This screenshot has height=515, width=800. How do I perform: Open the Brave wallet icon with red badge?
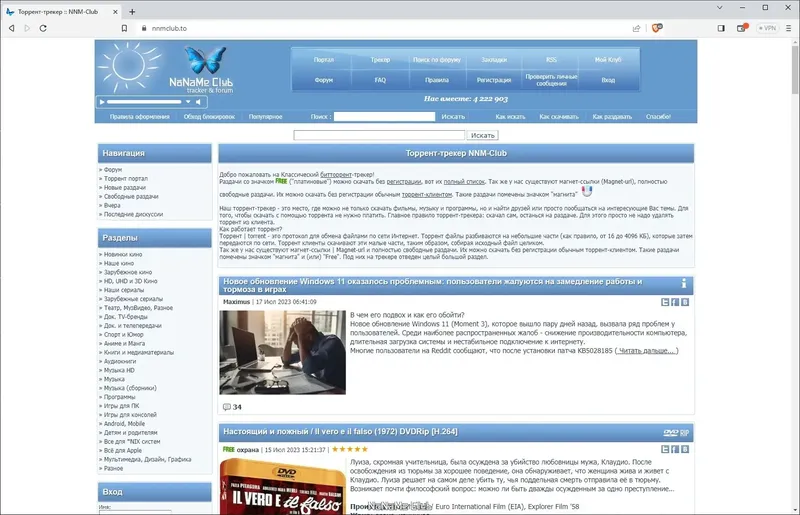[742, 28]
